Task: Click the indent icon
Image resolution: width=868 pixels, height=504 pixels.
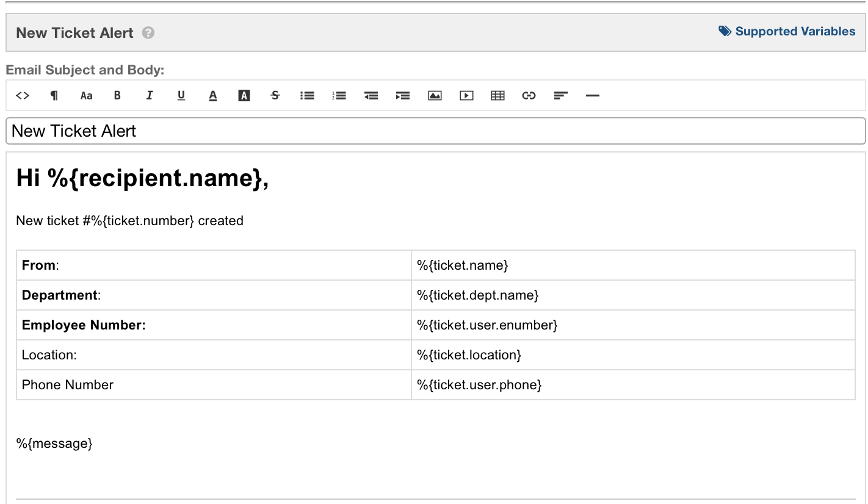Action: tap(403, 95)
